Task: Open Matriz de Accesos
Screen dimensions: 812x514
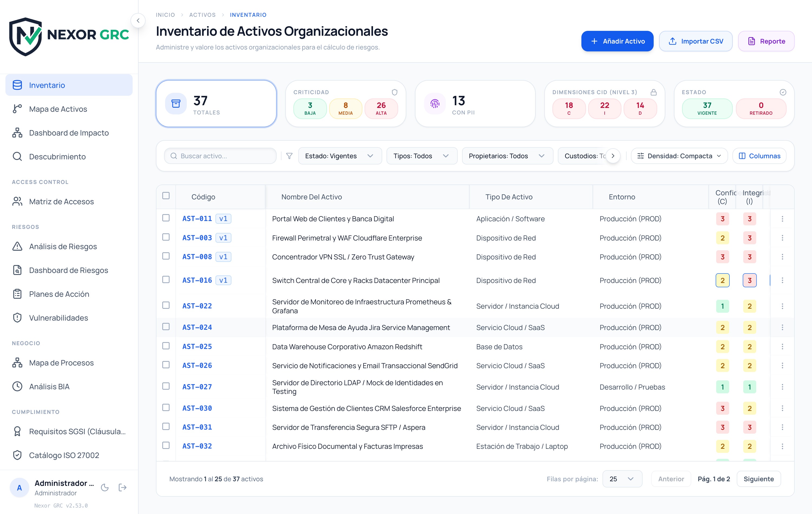Action: [69, 202]
